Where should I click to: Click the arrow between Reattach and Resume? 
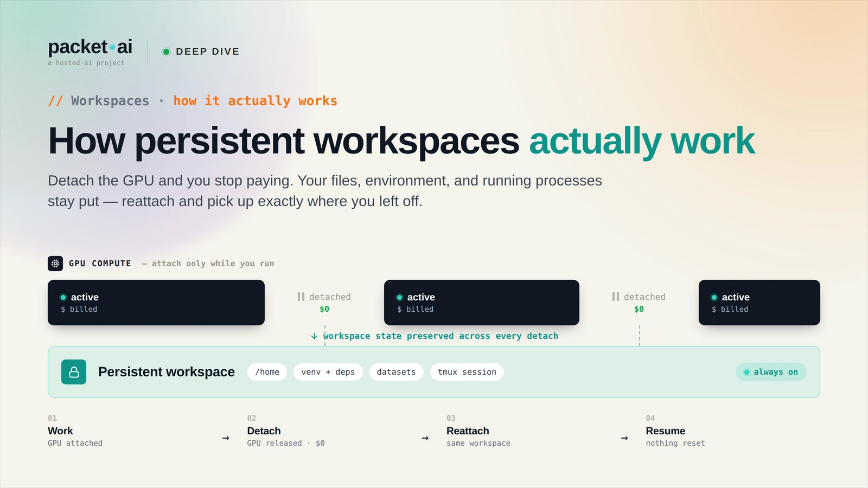point(624,438)
